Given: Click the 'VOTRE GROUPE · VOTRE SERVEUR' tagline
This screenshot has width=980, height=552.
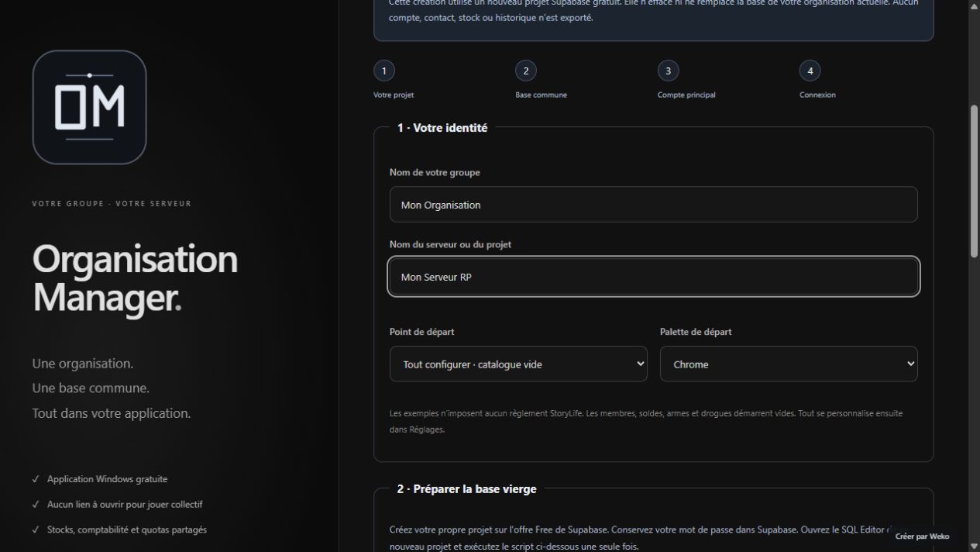Looking at the screenshot, I should click(x=112, y=204).
